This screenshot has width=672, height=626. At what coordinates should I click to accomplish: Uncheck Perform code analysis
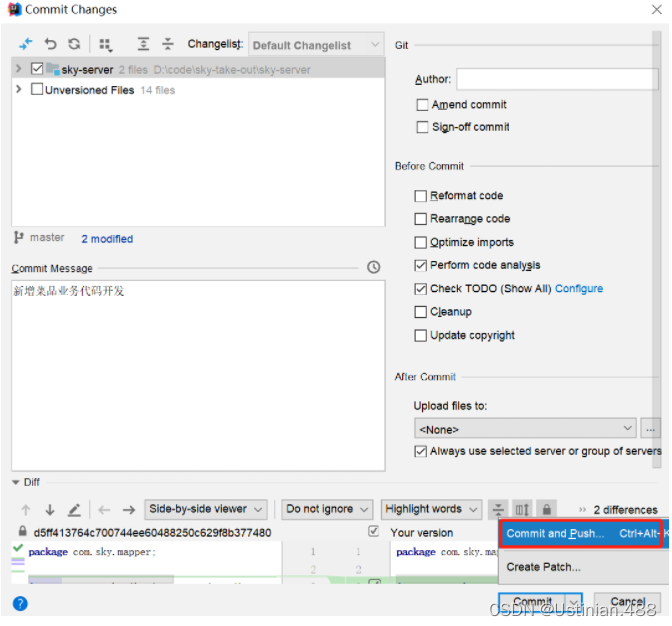[420, 266]
